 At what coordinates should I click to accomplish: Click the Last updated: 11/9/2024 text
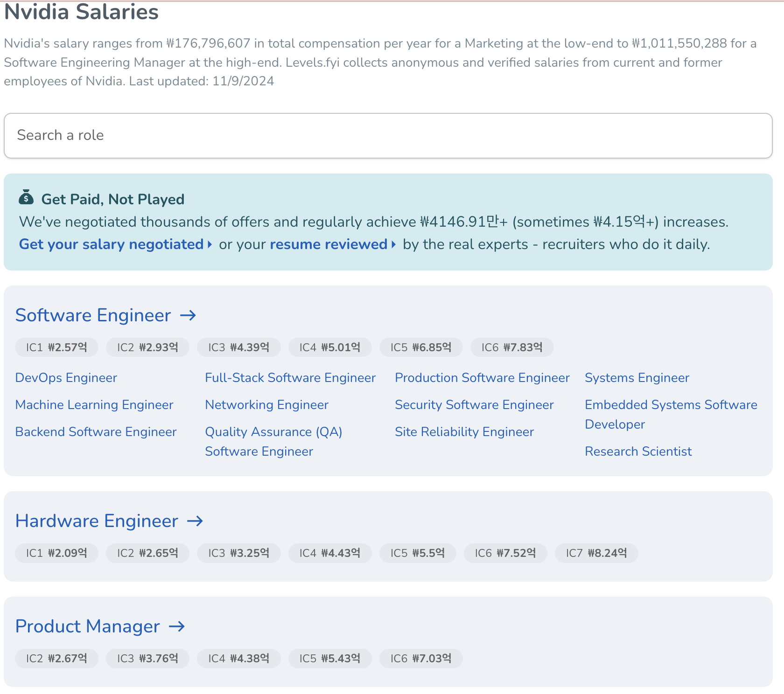pyautogui.click(x=202, y=81)
